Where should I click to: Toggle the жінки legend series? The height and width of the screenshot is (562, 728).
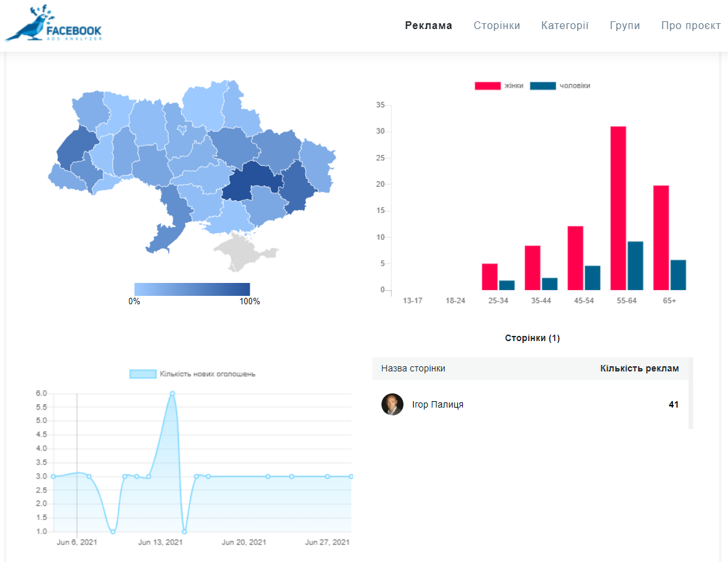pyautogui.click(x=499, y=86)
